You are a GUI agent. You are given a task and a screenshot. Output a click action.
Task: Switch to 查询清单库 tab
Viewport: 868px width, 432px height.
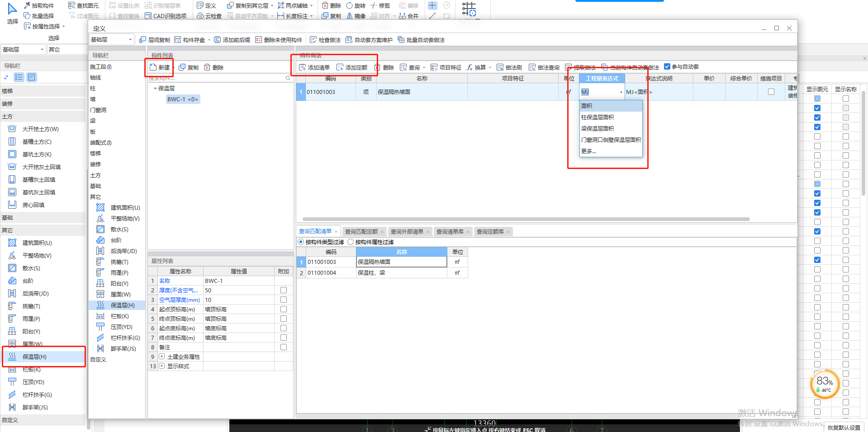click(450, 231)
